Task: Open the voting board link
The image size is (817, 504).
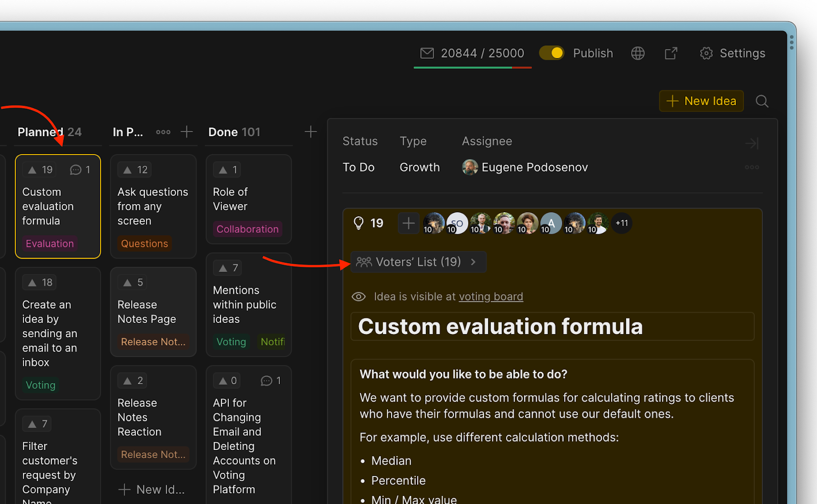Action: click(x=491, y=297)
